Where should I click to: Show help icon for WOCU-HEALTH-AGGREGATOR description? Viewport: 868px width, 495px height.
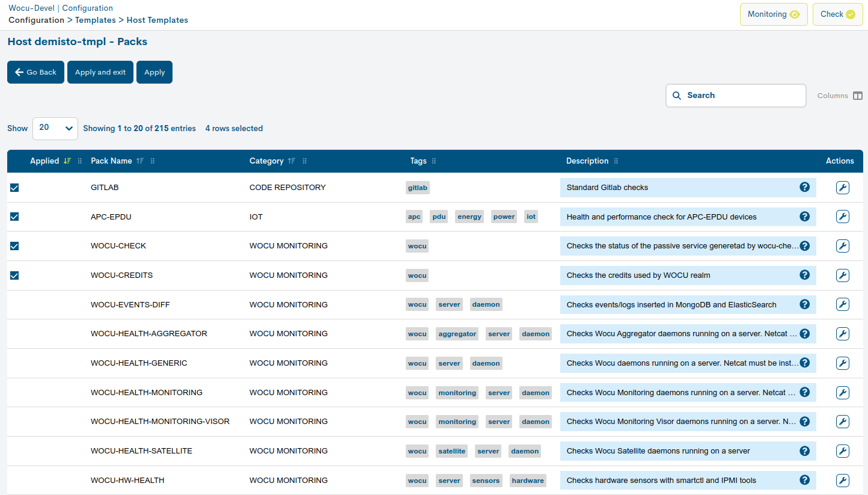(x=805, y=333)
